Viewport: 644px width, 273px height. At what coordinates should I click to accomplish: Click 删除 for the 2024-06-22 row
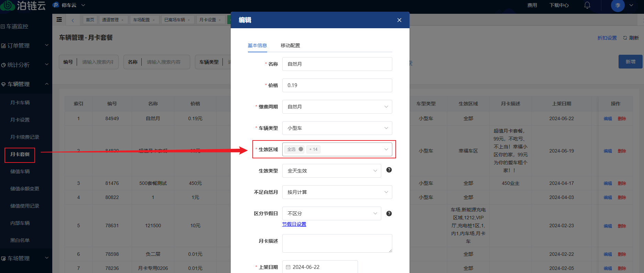click(622, 118)
